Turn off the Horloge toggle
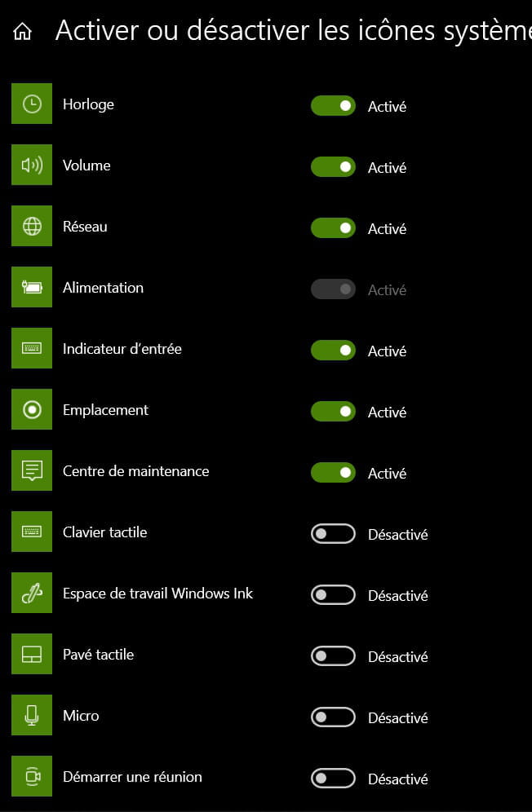The image size is (532, 812). tap(333, 106)
